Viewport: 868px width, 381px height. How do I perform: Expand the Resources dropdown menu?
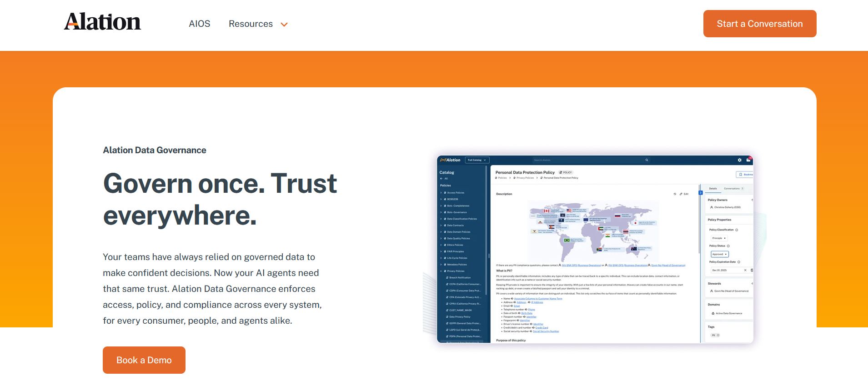(258, 24)
